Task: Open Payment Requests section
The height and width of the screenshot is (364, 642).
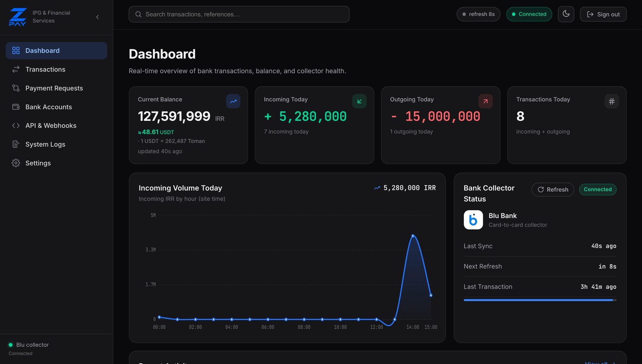Action: point(56,88)
